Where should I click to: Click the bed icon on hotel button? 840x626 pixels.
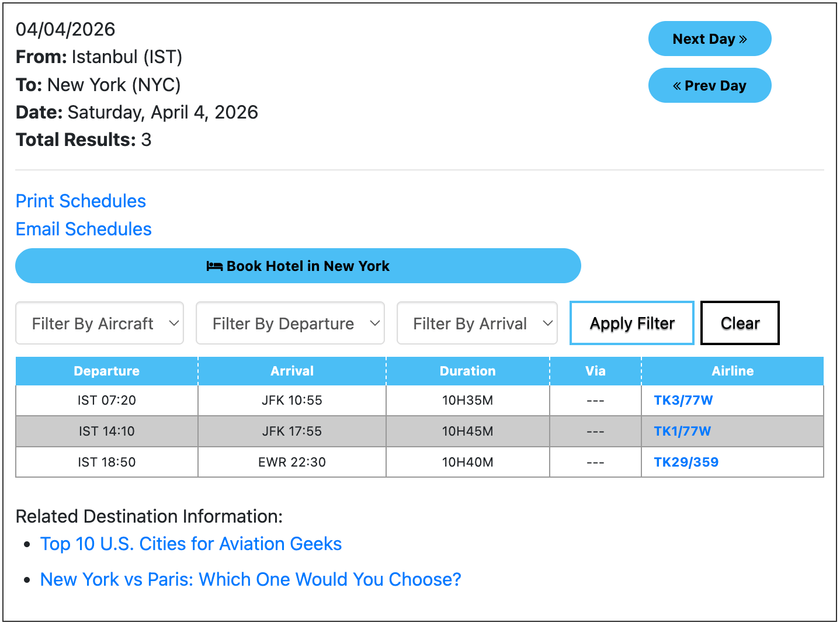(214, 266)
